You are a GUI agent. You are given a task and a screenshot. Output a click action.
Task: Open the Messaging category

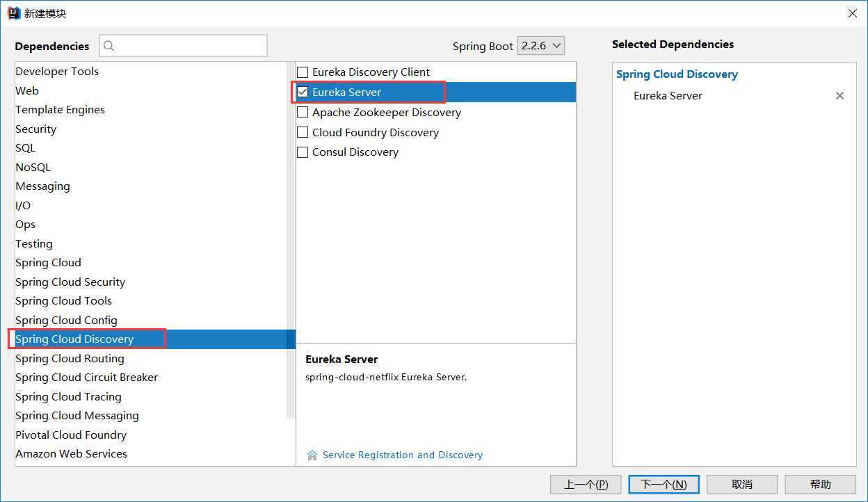pyautogui.click(x=42, y=186)
